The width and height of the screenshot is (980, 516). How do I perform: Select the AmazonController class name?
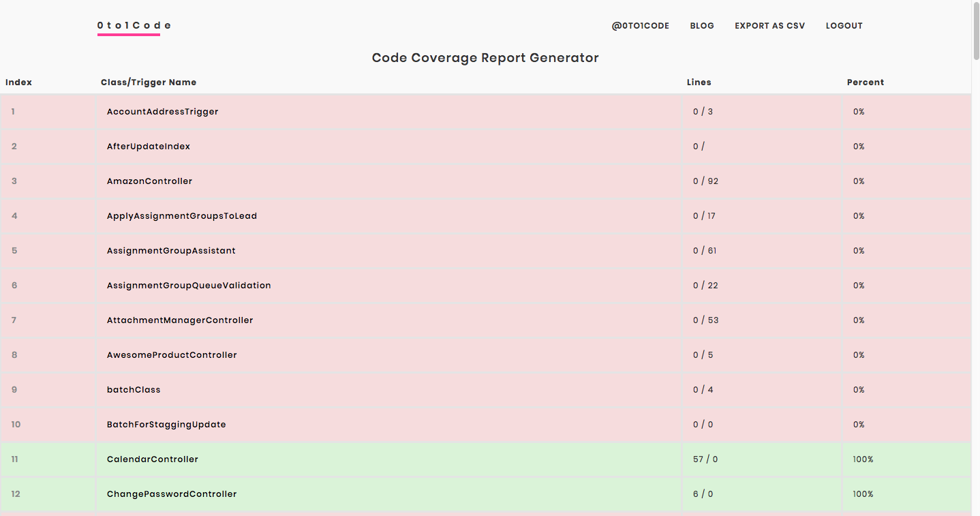point(149,181)
